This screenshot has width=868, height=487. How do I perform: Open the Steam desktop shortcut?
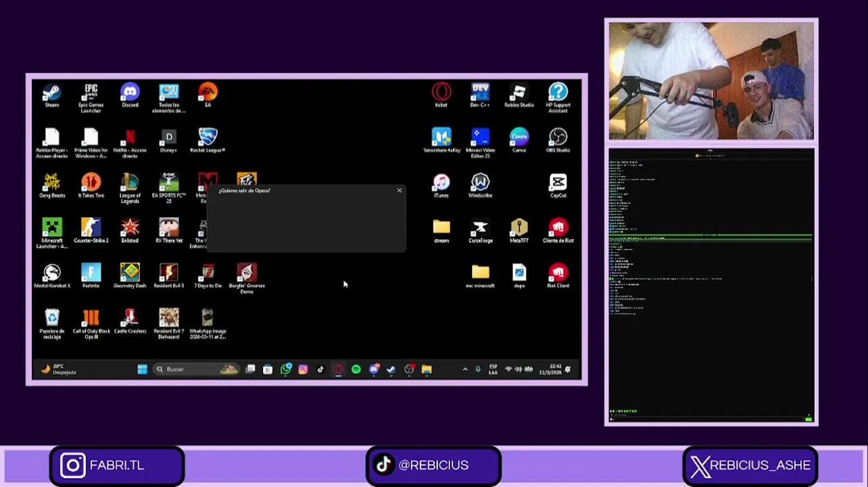point(52,95)
